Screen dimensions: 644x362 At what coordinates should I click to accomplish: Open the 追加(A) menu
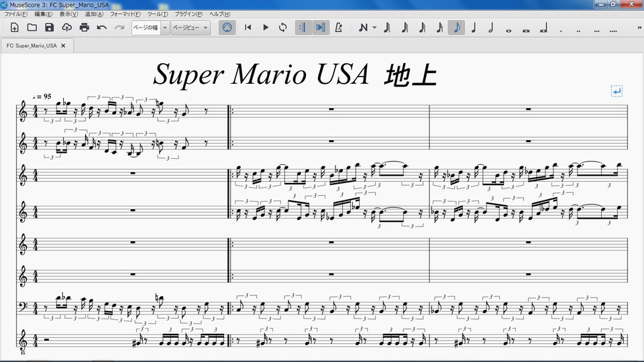pos(94,14)
